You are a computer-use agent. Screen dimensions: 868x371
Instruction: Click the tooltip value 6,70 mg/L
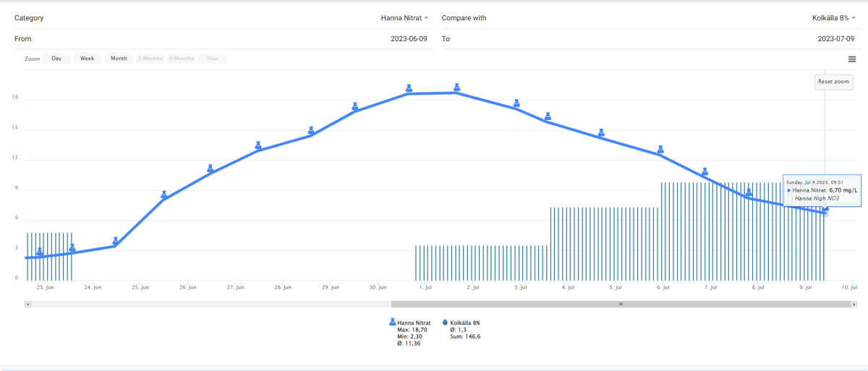click(x=843, y=190)
